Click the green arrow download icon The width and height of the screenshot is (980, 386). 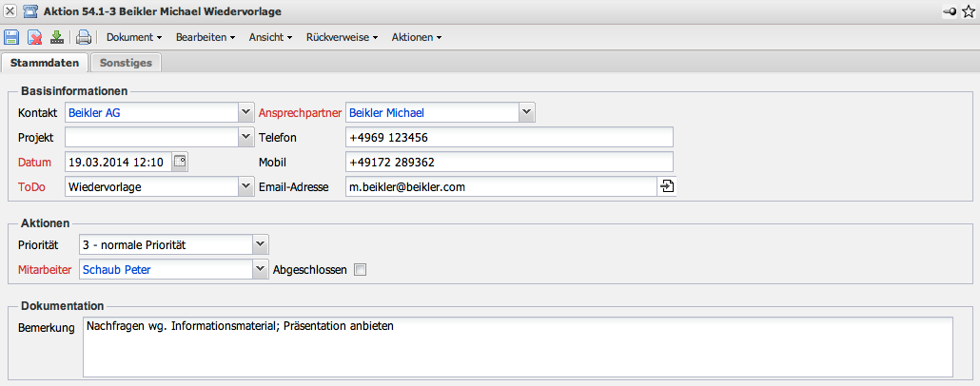(x=57, y=38)
